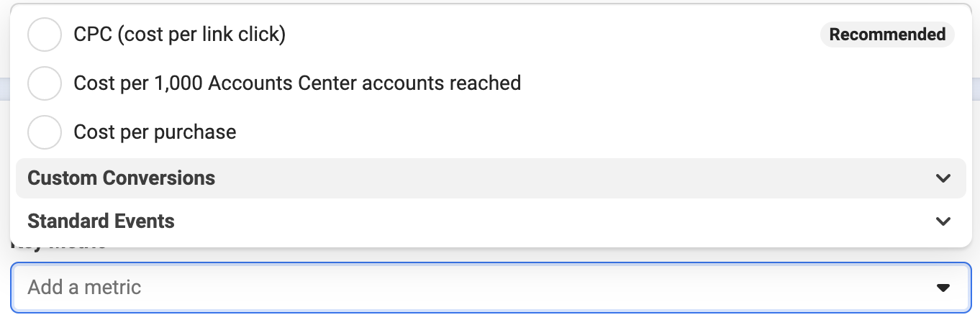
Task: Expand Standard Events using its chevron arrow
Action: 943,221
